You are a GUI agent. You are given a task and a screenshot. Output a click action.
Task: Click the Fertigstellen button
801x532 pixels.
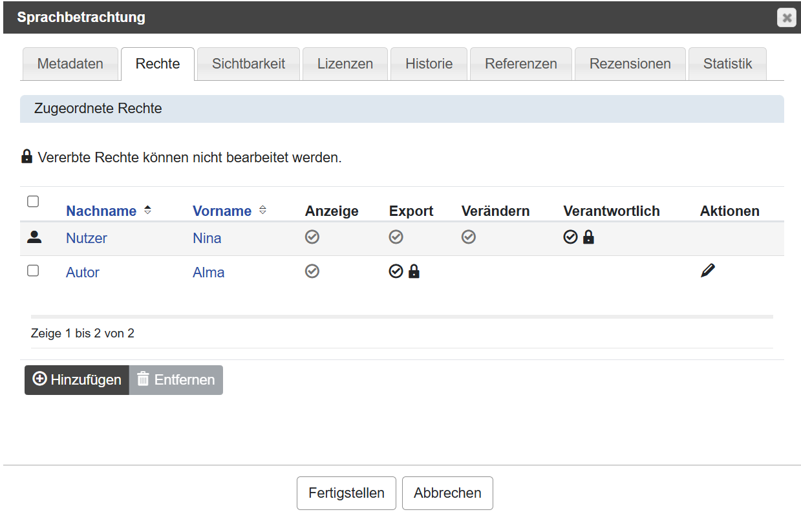point(346,493)
